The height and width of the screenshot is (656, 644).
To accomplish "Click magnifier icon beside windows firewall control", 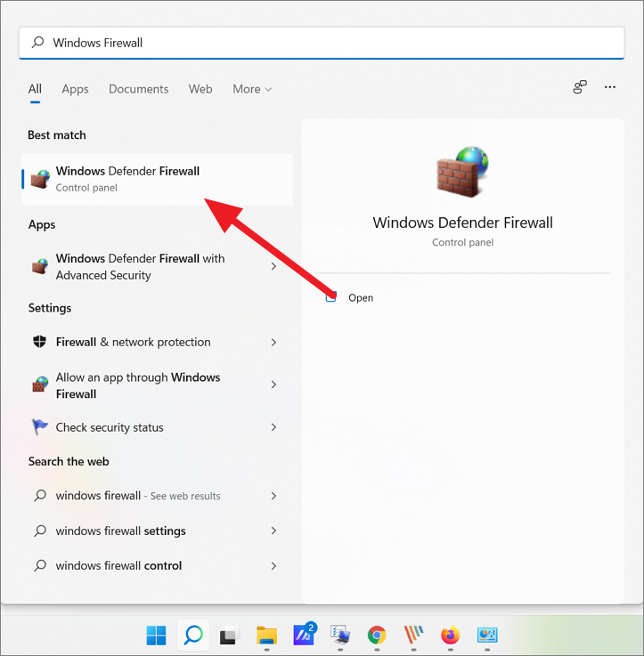I will tap(40, 565).
